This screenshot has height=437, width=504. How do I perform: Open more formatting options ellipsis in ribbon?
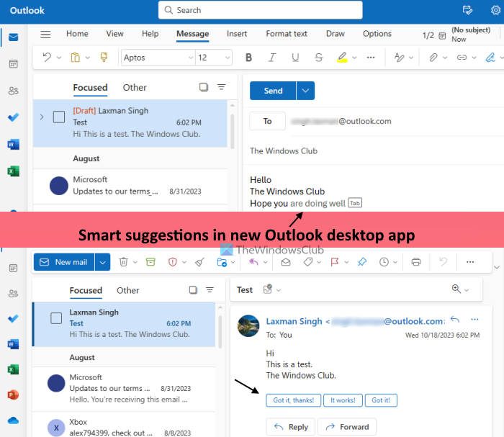[371, 58]
